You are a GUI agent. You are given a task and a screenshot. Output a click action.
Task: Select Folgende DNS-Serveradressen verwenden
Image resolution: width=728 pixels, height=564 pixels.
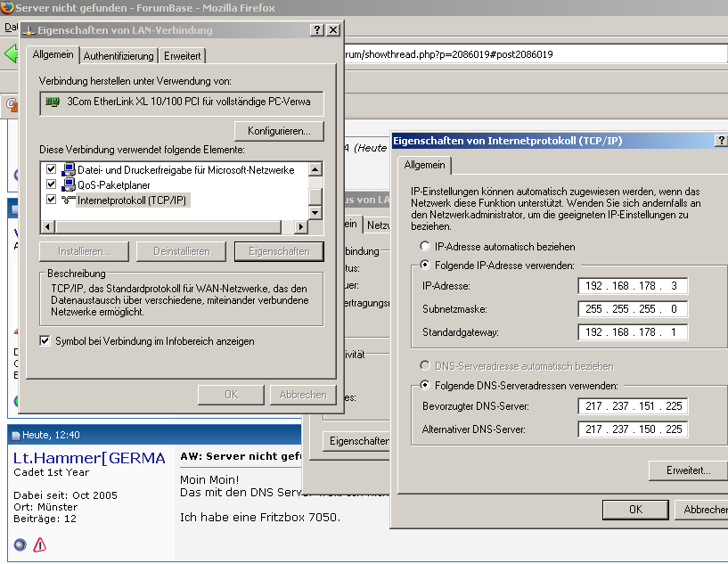point(424,385)
